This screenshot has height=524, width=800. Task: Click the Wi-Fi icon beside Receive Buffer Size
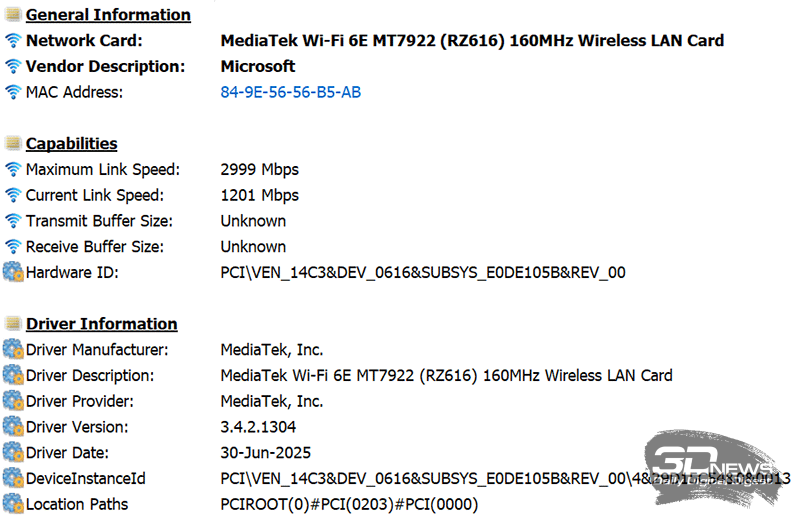(13, 247)
